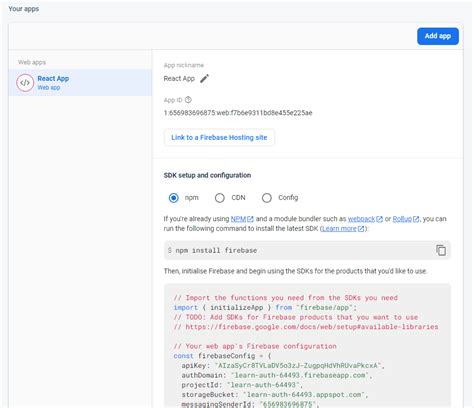Click external link icon beside webpack
Screen dimensions: 474x408
point(379,219)
